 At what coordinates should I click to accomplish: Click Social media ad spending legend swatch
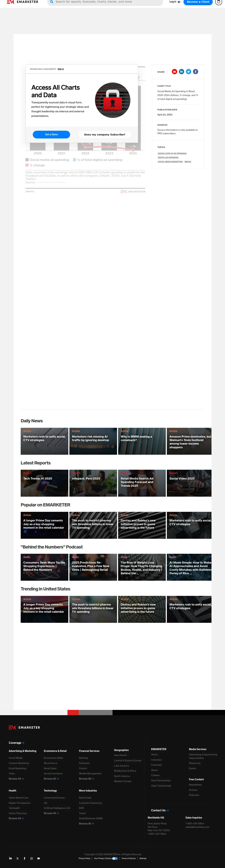coord(27,160)
